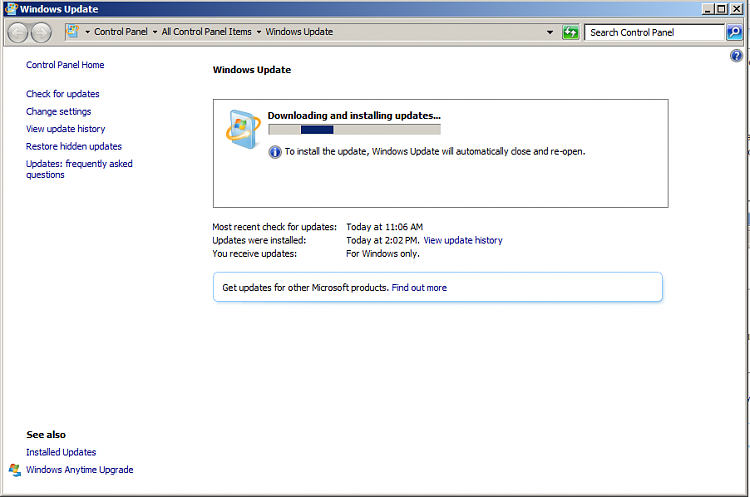The image size is (750, 497).
Task: Open Windows Anytime Upgrade link
Action: click(79, 470)
